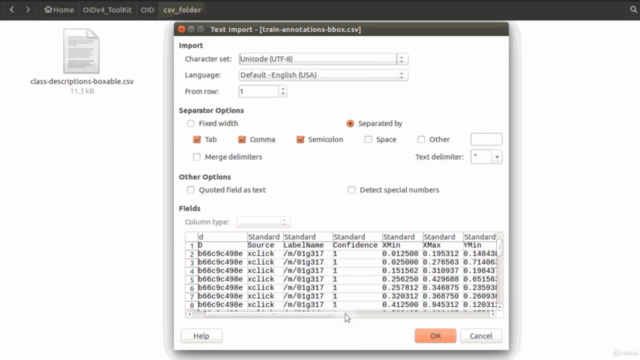Enable the Other separator checkbox
This screenshot has height=360, width=640.
pos(421,140)
